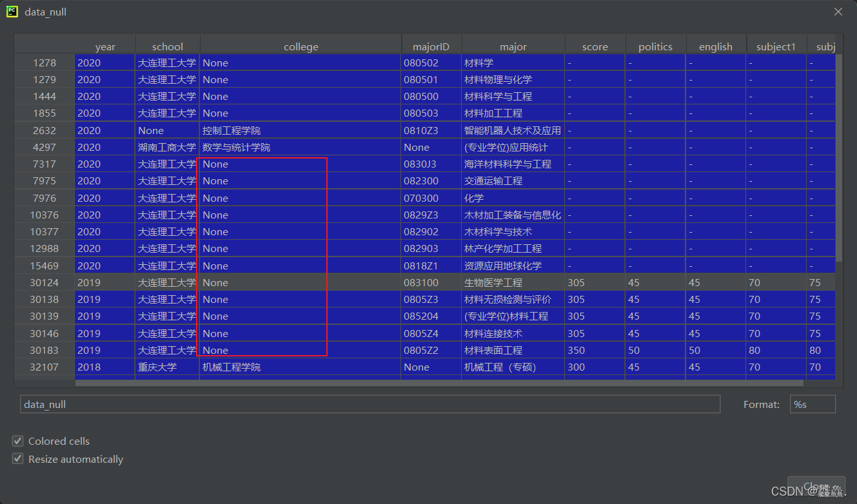Click row index 32107
Screen dimensions: 857x504
(44, 367)
